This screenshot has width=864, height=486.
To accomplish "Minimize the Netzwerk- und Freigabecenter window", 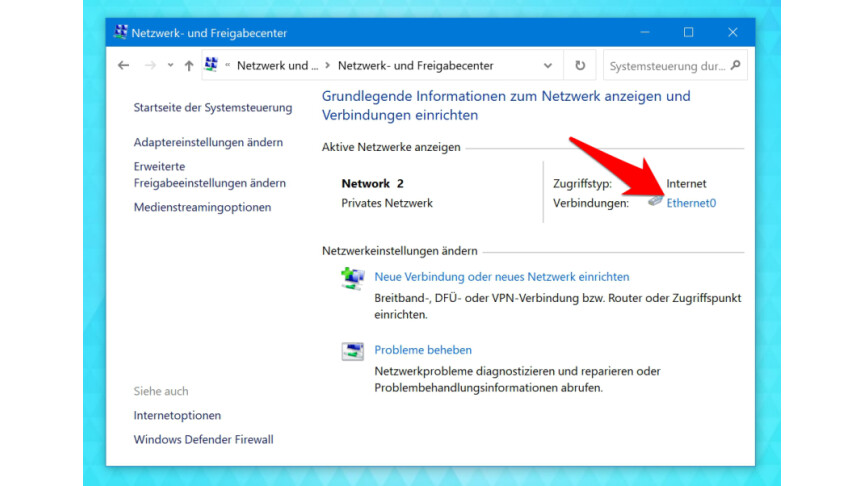I will 645,33.
